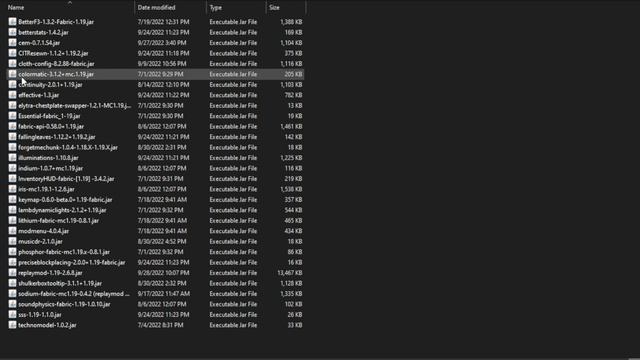Select the sodium-fabric-mc1.19-0.4.2 jar file
Screen dimensions: 640x360
74,294
